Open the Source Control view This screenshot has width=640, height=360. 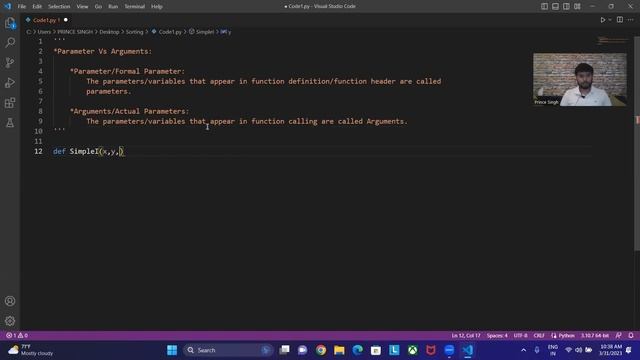pyautogui.click(x=10, y=62)
